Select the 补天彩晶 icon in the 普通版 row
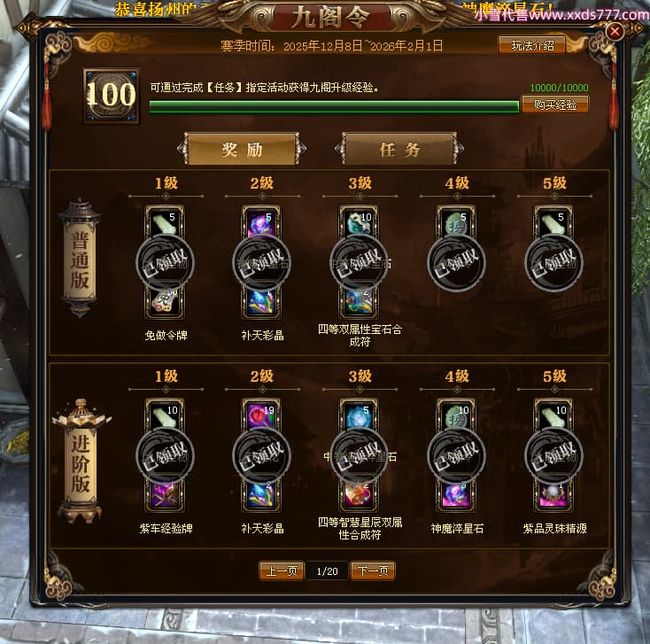The height and width of the screenshot is (644, 650). coord(261,301)
